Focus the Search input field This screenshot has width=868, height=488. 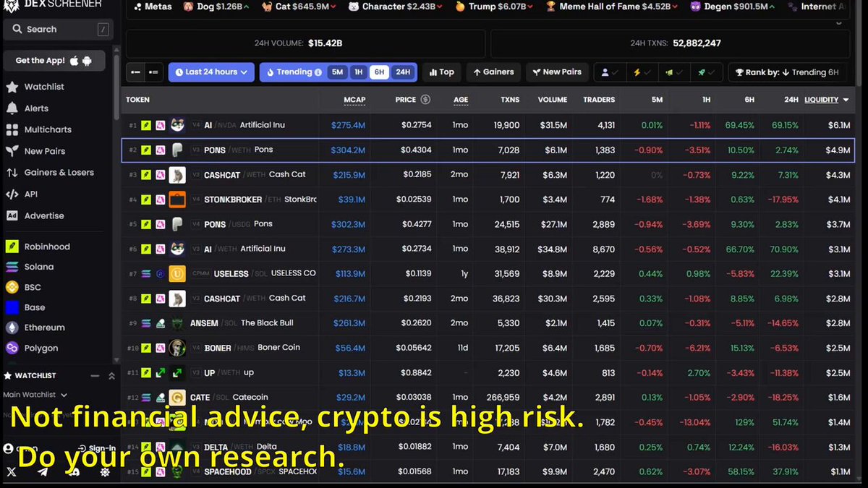[x=59, y=30]
